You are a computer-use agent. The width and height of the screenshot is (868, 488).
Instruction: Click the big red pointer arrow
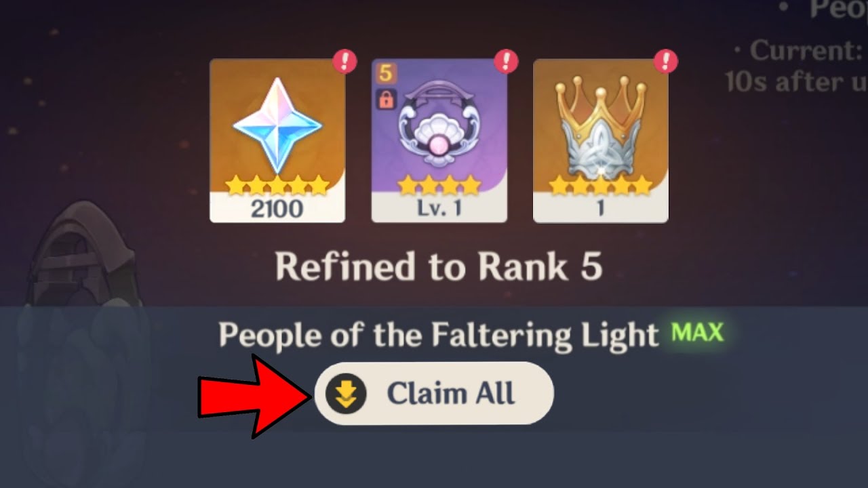(255, 395)
